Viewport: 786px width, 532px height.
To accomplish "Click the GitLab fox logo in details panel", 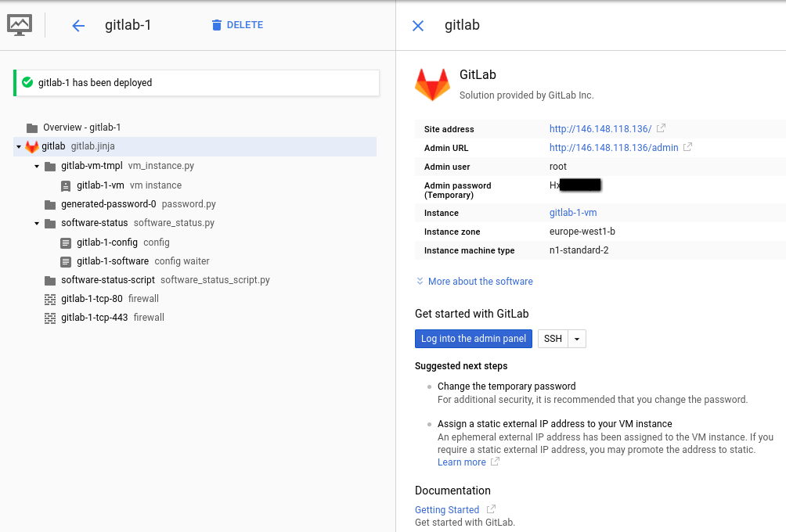I will [x=432, y=84].
